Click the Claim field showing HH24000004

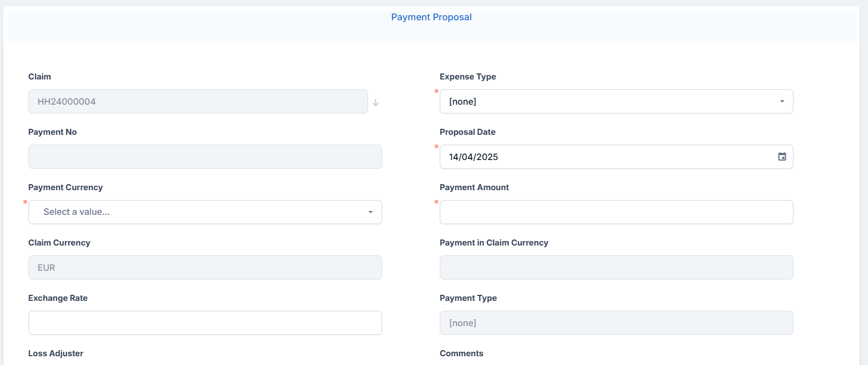pos(198,101)
